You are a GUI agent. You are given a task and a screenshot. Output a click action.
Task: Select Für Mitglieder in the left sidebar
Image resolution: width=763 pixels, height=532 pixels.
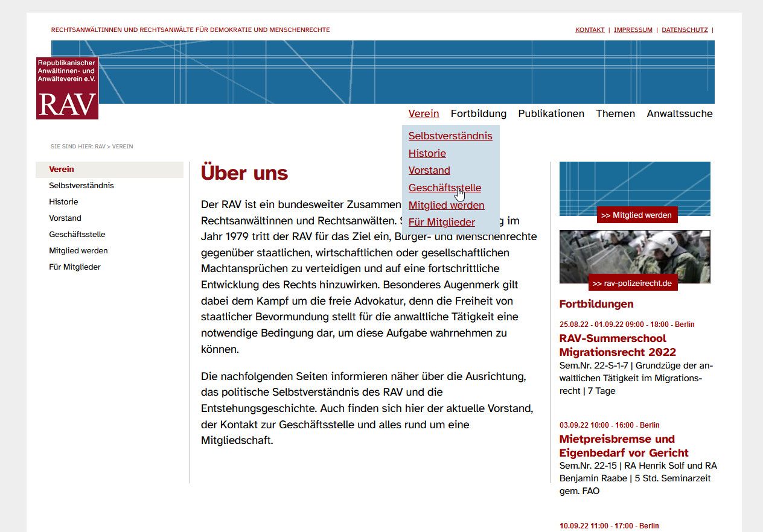point(75,267)
